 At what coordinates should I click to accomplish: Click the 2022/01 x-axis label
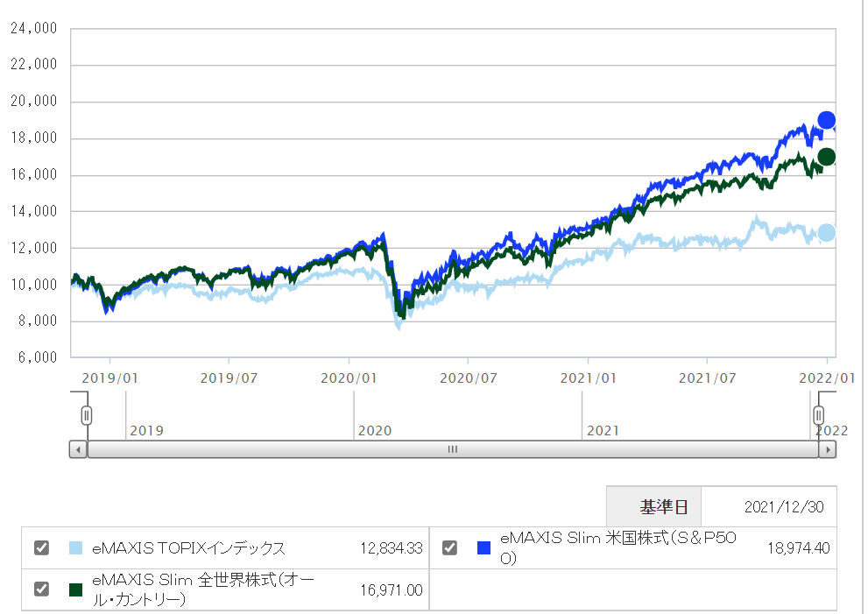827,378
